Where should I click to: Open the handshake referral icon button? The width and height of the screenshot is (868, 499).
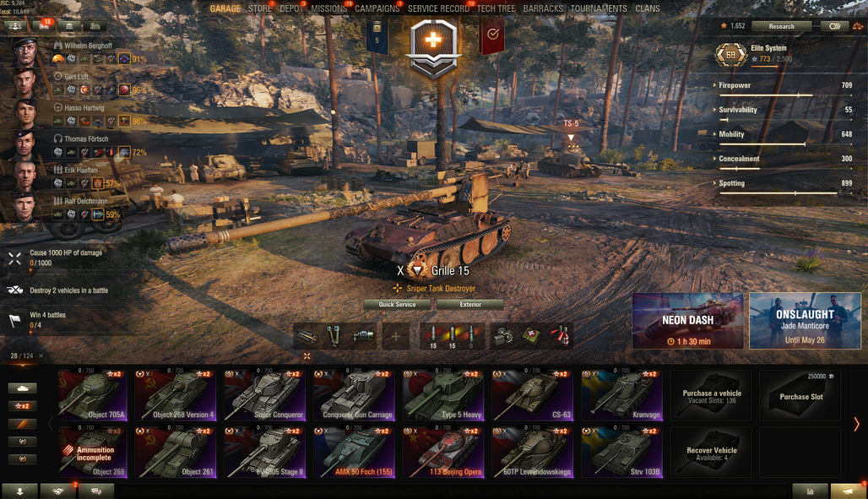pos(58,491)
